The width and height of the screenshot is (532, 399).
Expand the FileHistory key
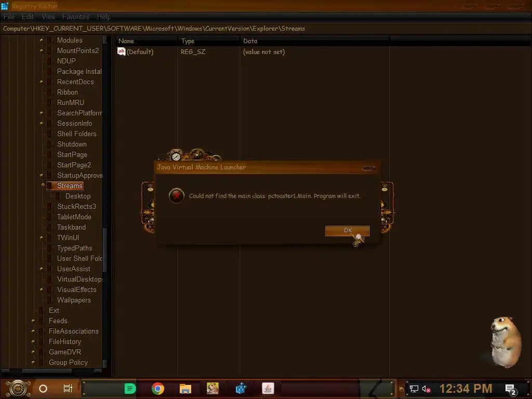pos(33,341)
